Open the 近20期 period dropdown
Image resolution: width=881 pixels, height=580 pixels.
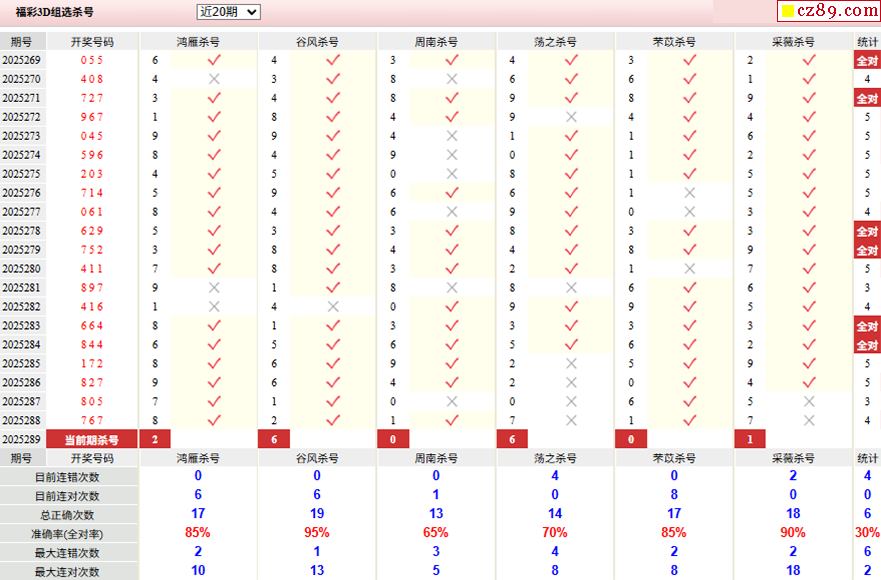coord(228,12)
